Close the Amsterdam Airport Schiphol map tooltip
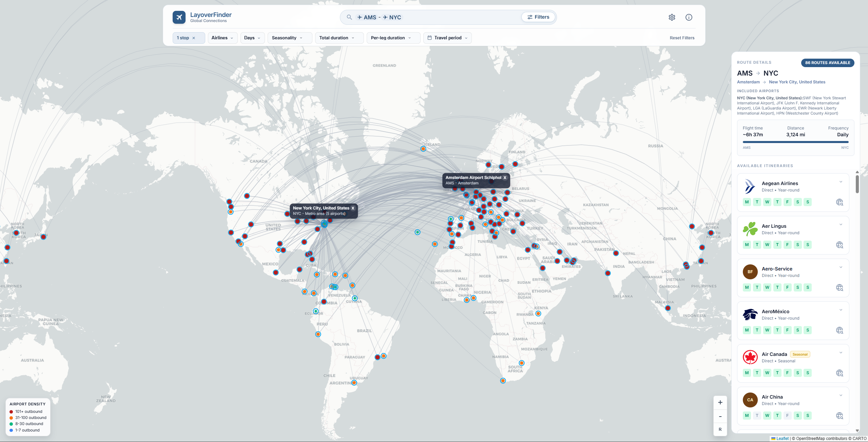 coord(505,177)
